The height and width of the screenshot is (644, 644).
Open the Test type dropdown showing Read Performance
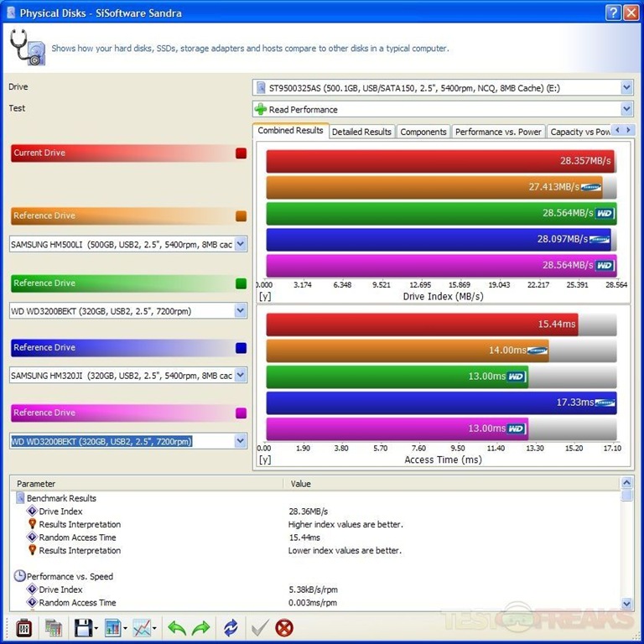tap(626, 109)
